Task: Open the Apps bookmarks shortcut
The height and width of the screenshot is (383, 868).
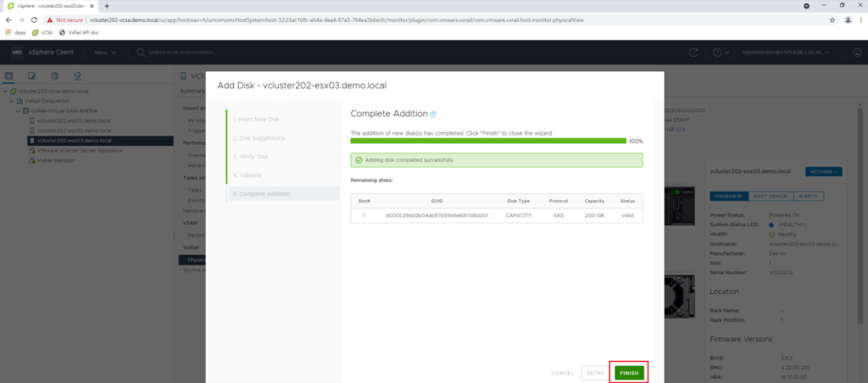Action: point(16,33)
